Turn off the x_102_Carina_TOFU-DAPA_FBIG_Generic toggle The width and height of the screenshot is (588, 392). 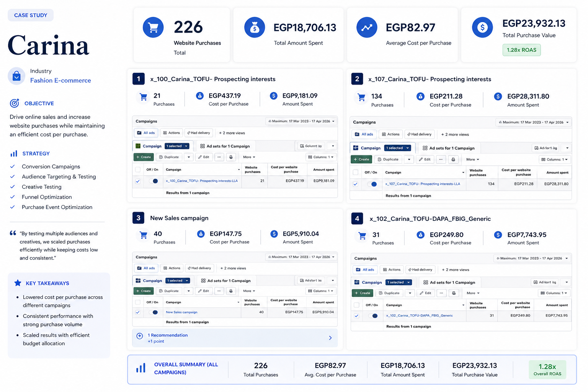[373, 316]
